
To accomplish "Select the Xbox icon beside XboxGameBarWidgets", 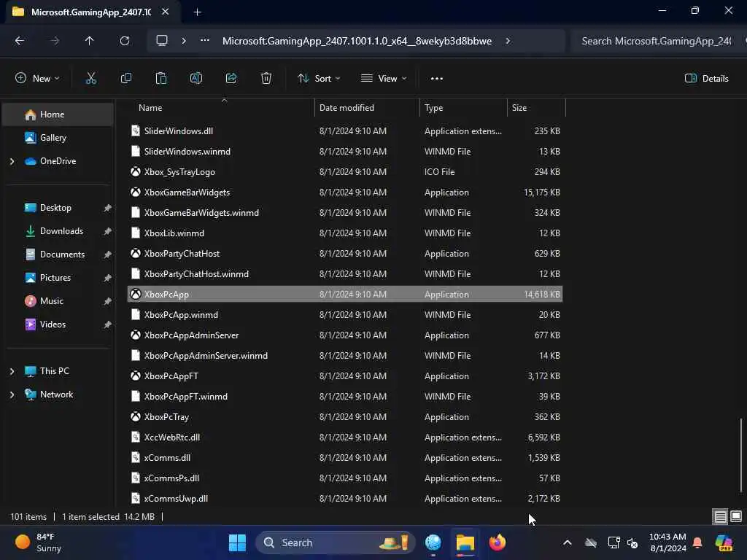I will (x=136, y=192).
